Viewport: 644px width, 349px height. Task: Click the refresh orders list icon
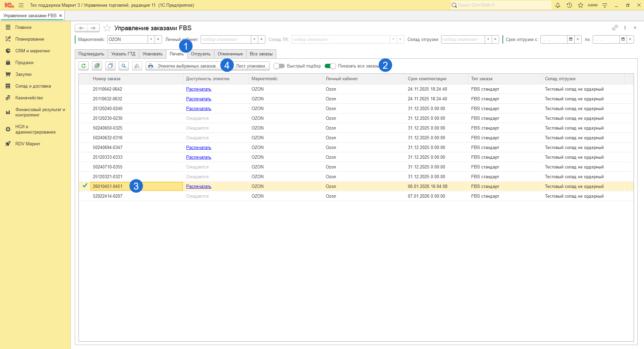pos(84,66)
